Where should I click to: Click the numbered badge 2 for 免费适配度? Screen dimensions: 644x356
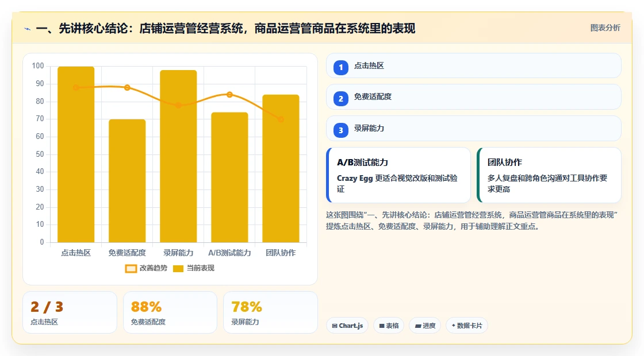tap(340, 99)
